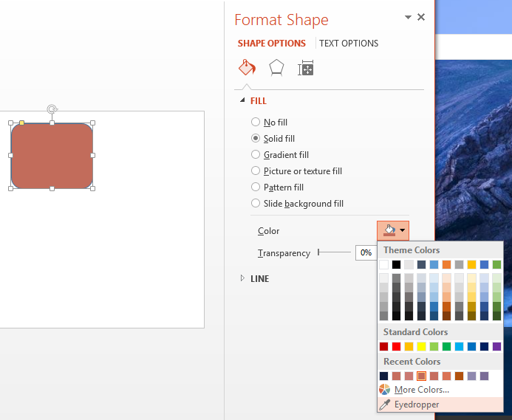The width and height of the screenshot is (512, 420).
Task: Switch to SHAPE OPTIONS tab
Action: (272, 43)
